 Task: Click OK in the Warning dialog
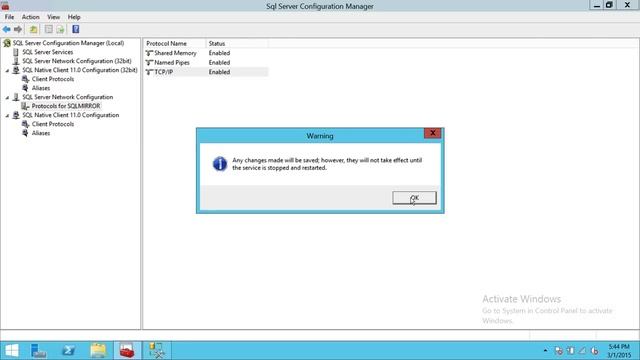tap(414, 198)
